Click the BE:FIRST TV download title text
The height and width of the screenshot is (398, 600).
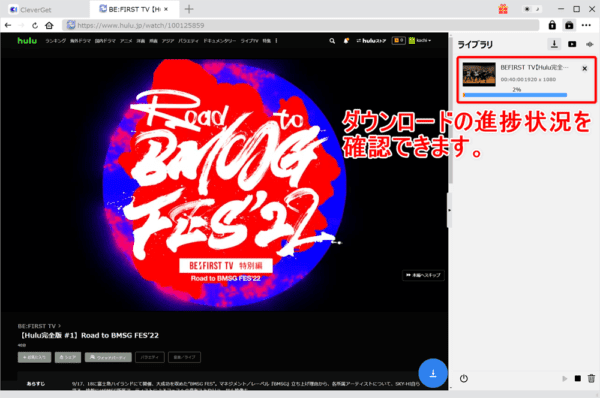pos(534,68)
